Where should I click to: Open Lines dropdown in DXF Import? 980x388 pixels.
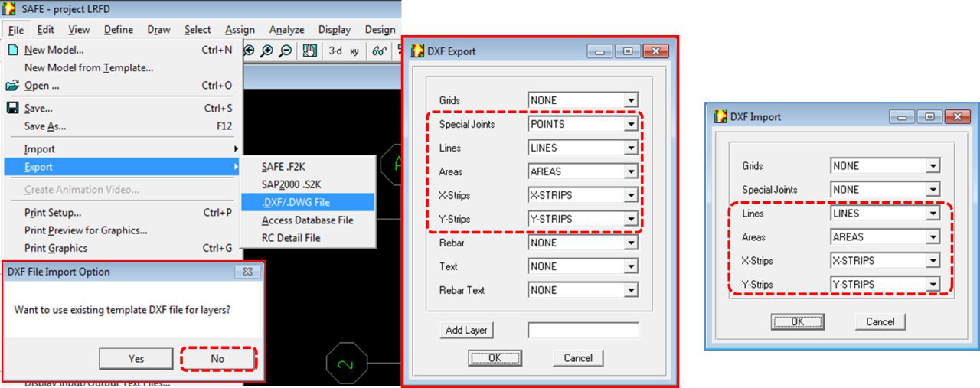click(x=933, y=214)
